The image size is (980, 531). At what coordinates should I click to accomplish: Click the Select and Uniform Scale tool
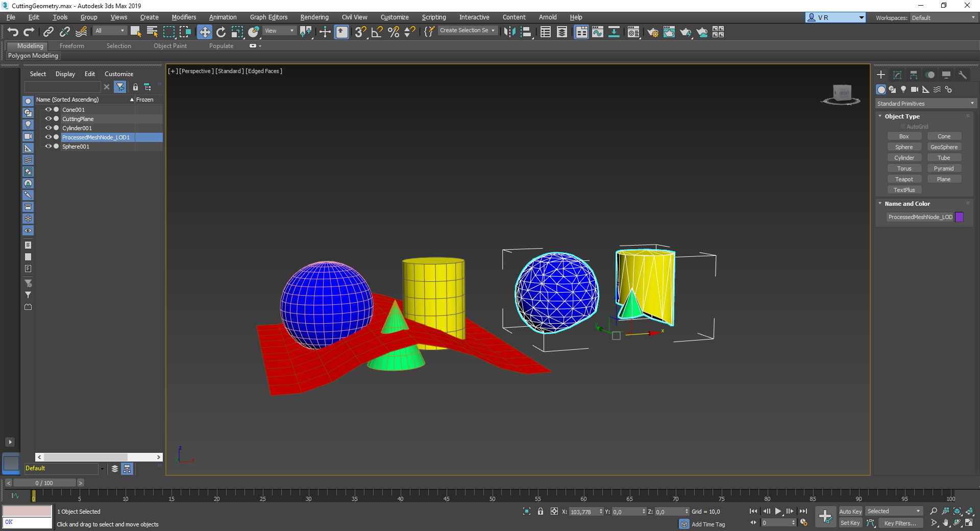tap(237, 32)
